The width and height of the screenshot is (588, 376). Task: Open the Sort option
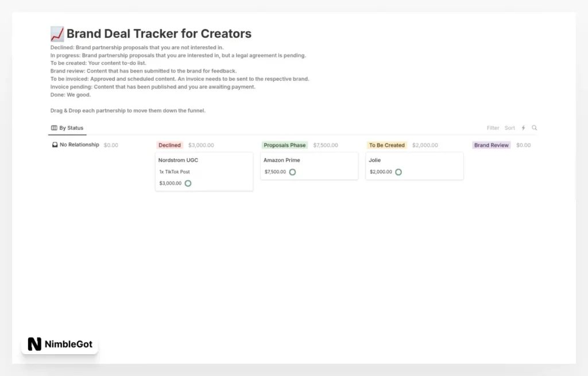pos(510,128)
